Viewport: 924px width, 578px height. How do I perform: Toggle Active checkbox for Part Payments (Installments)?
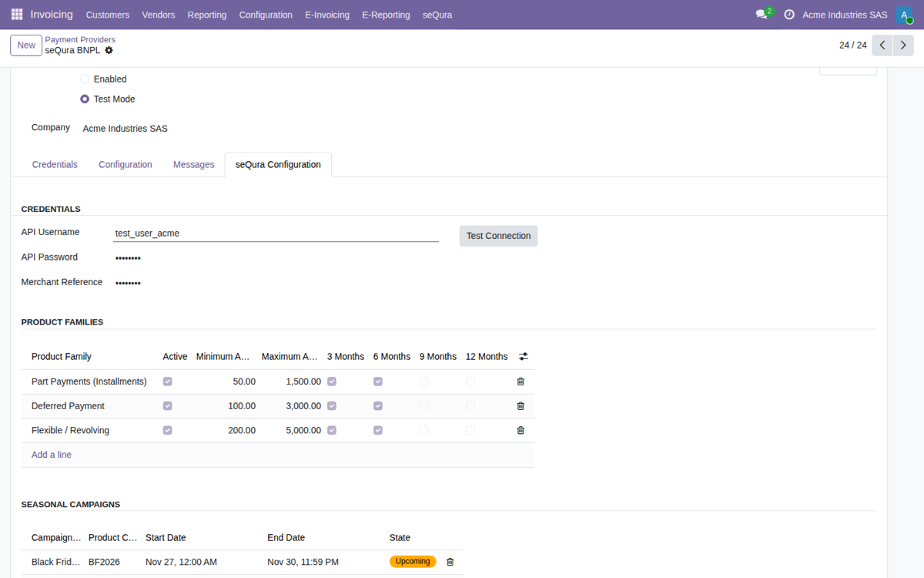point(168,381)
